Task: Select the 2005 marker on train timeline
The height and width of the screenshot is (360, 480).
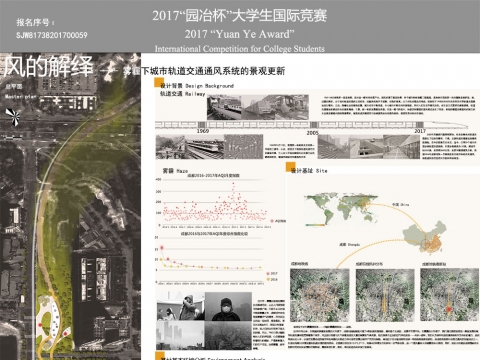Action: pos(312,133)
